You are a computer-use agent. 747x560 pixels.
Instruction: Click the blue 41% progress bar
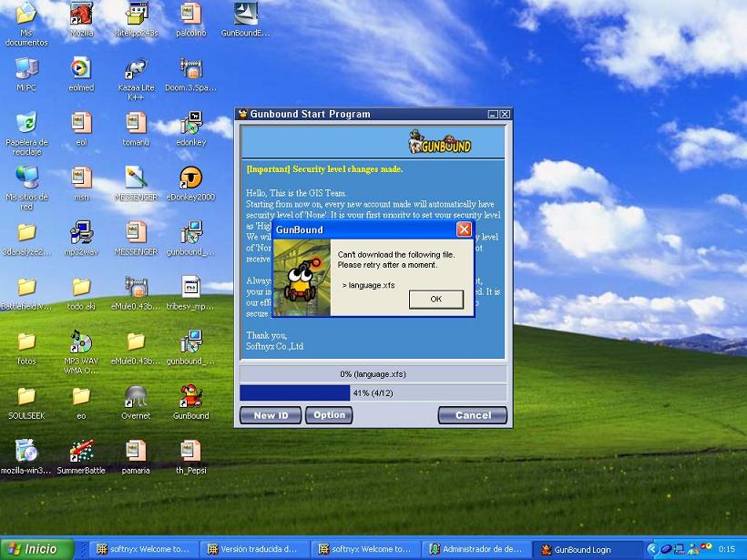tap(294, 392)
